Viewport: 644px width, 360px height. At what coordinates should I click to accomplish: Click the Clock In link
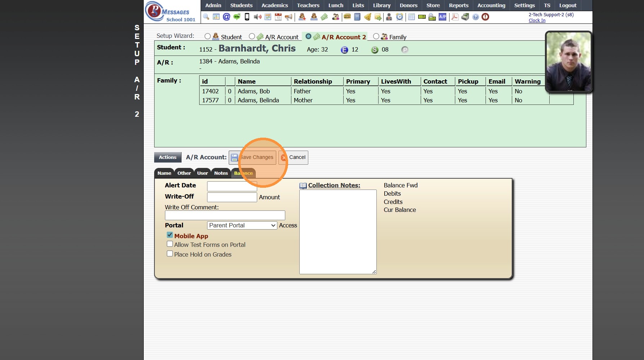[537, 21]
